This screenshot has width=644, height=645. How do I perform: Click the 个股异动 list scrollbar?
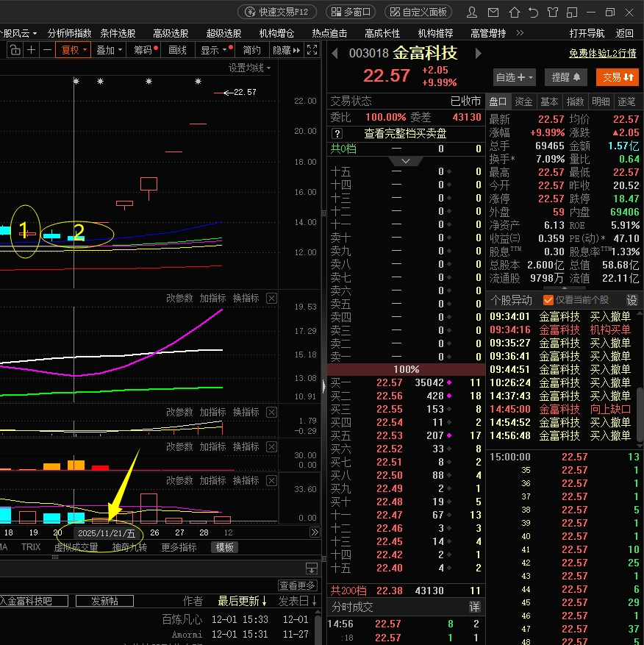click(x=640, y=413)
